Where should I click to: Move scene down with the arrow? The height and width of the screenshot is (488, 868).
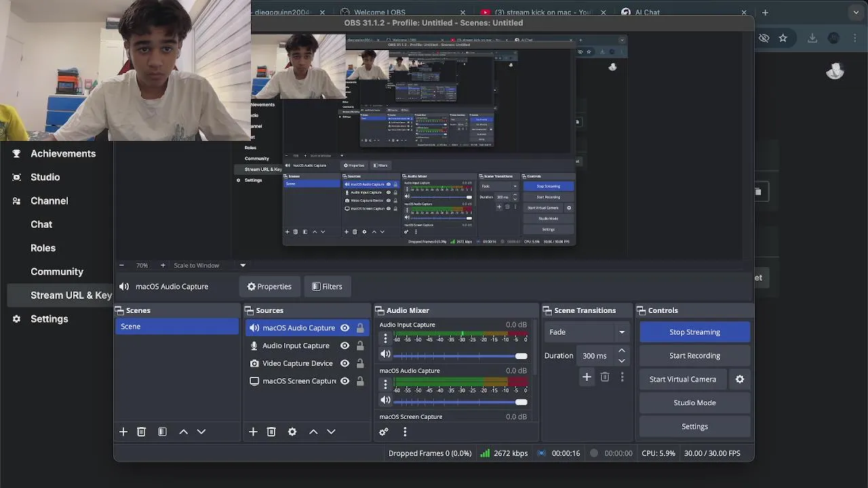[201, 432]
